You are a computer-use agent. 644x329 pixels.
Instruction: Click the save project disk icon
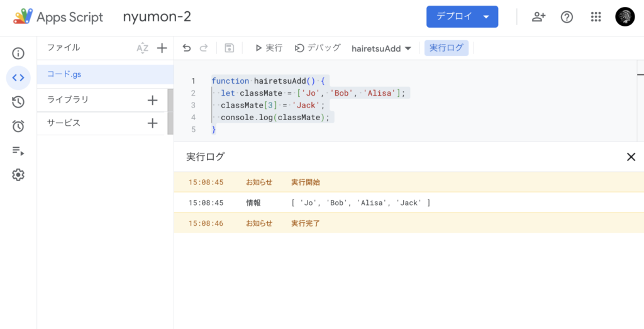click(x=229, y=48)
